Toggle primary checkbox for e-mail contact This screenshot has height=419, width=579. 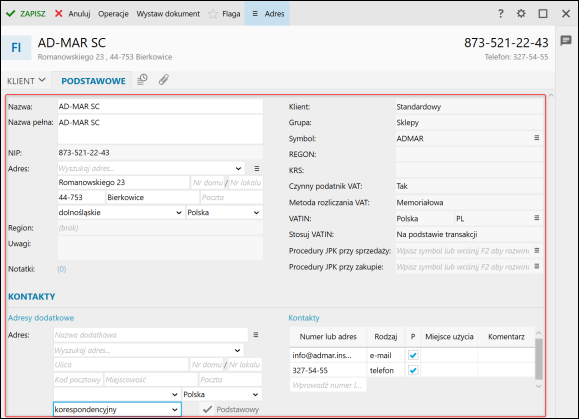[413, 355]
